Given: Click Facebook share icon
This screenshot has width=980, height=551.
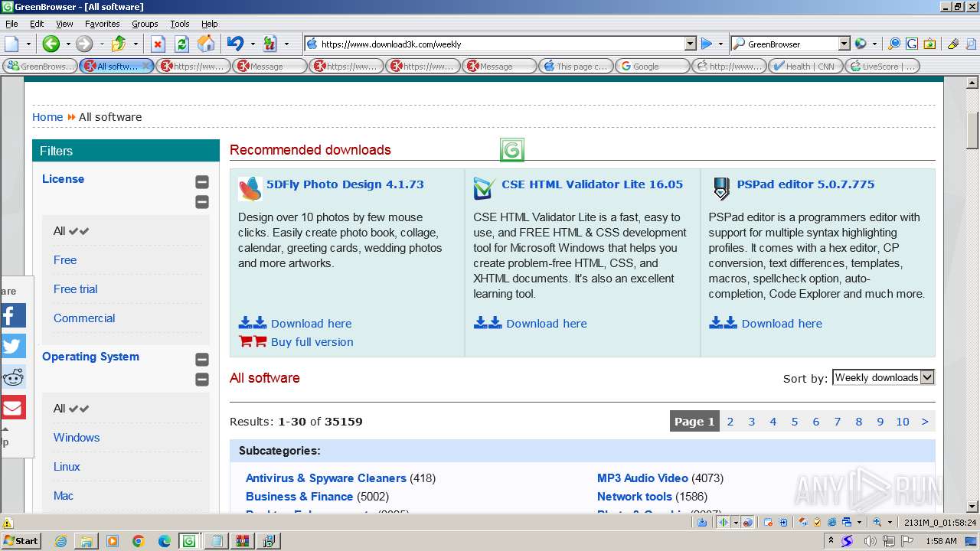Looking at the screenshot, I should click(x=13, y=315).
